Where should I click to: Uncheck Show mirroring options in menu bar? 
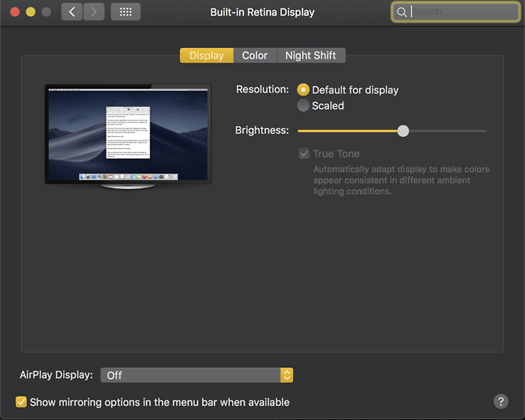(x=21, y=402)
